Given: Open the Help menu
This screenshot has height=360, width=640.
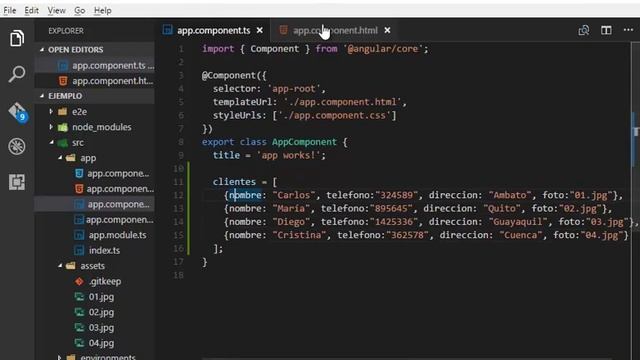Looking at the screenshot, I should 102,10.
